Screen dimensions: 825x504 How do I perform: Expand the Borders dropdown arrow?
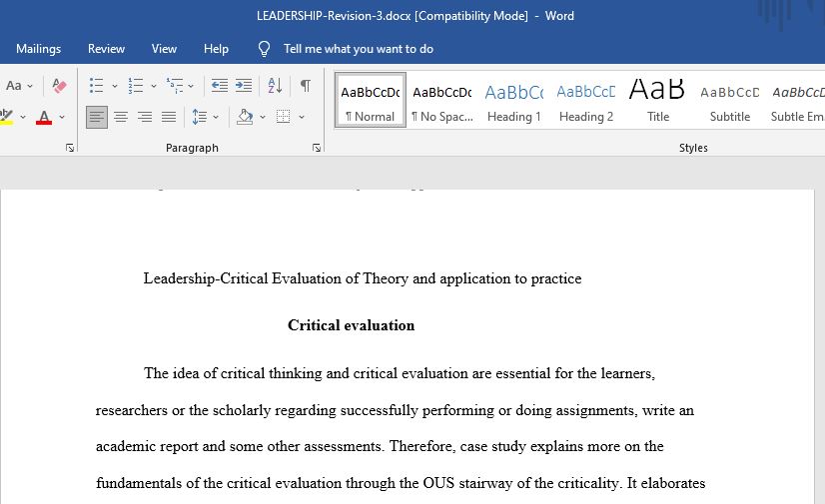[302, 117]
